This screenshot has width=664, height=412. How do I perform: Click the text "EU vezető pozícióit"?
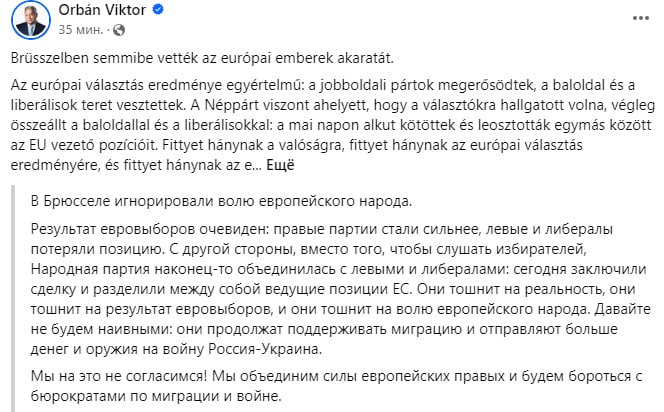pyautogui.click(x=81, y=144)
